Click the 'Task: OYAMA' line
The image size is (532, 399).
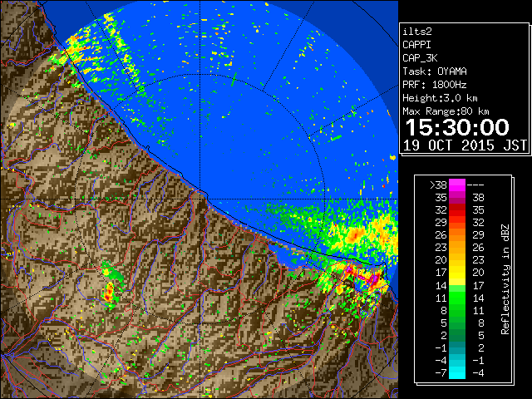coord(435,71)
